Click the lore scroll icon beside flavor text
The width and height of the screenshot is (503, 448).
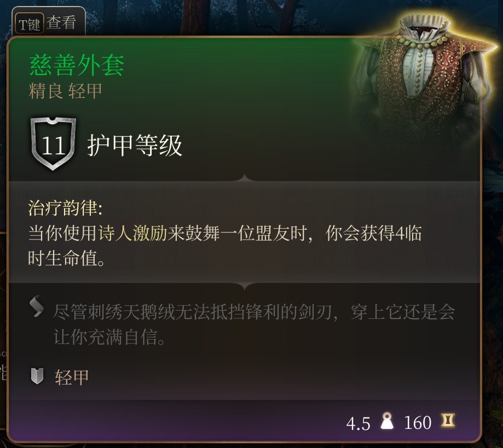(37, 306)
